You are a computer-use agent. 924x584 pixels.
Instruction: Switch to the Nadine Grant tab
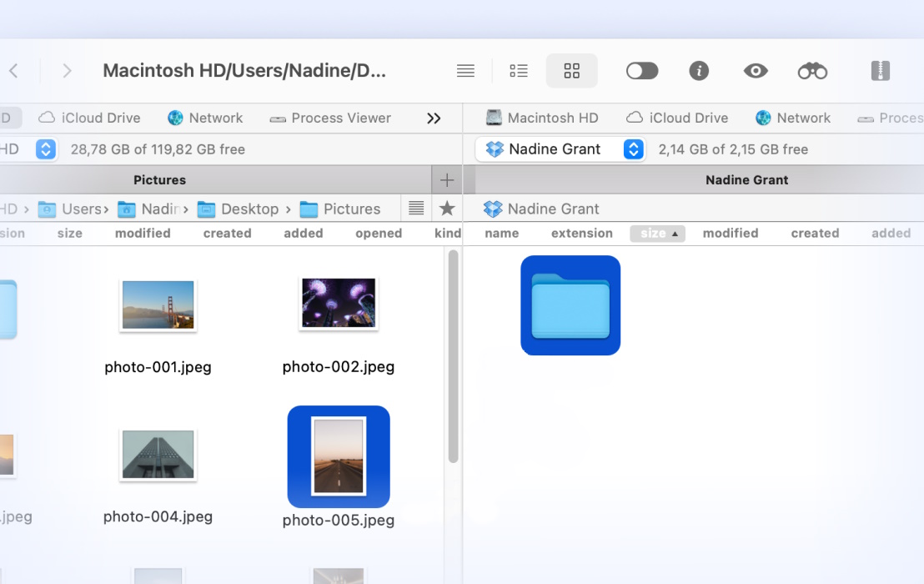click(746, 179)
